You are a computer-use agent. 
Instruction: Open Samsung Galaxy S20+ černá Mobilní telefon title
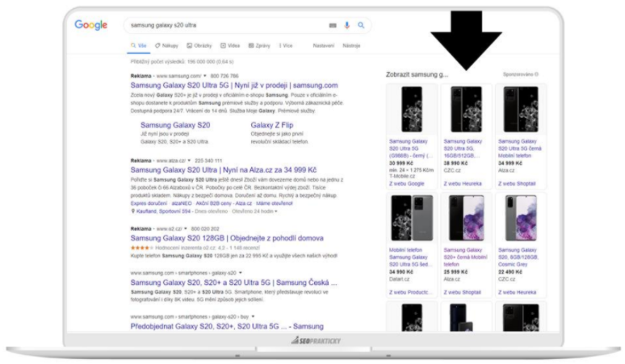click(465, 257)
